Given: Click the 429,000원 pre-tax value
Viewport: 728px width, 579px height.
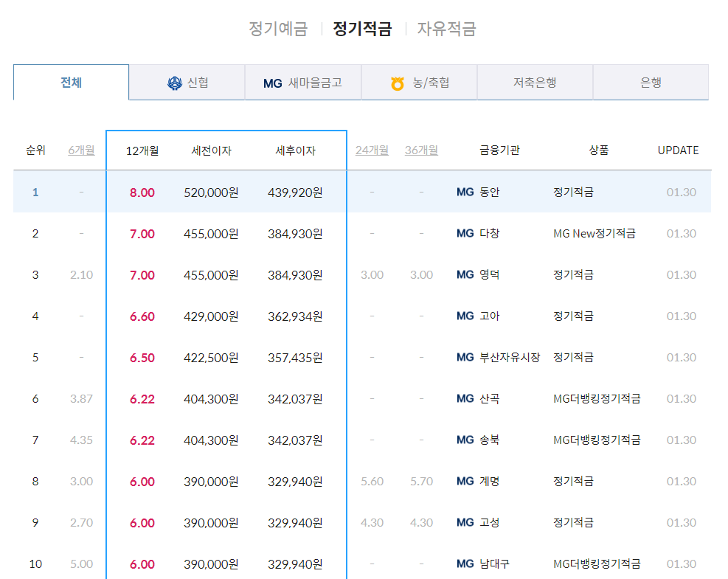Looking at the screenshot, I should click(211, 316).
